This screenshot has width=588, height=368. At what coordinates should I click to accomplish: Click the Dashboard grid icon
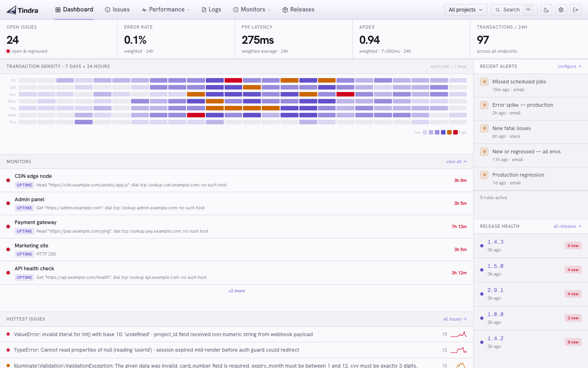tap(58, 10)
